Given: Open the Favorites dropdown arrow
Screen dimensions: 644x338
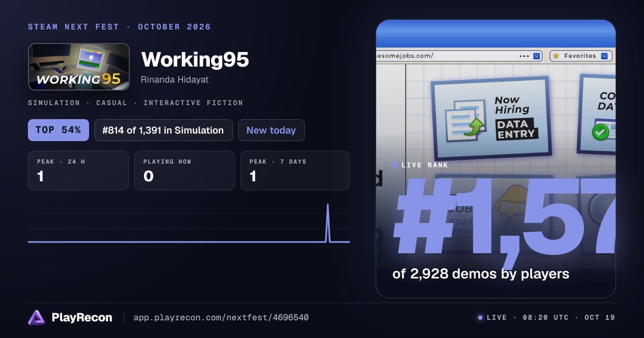Looking at the screenshot, I should pyautogui.click(x=605, y=56).
